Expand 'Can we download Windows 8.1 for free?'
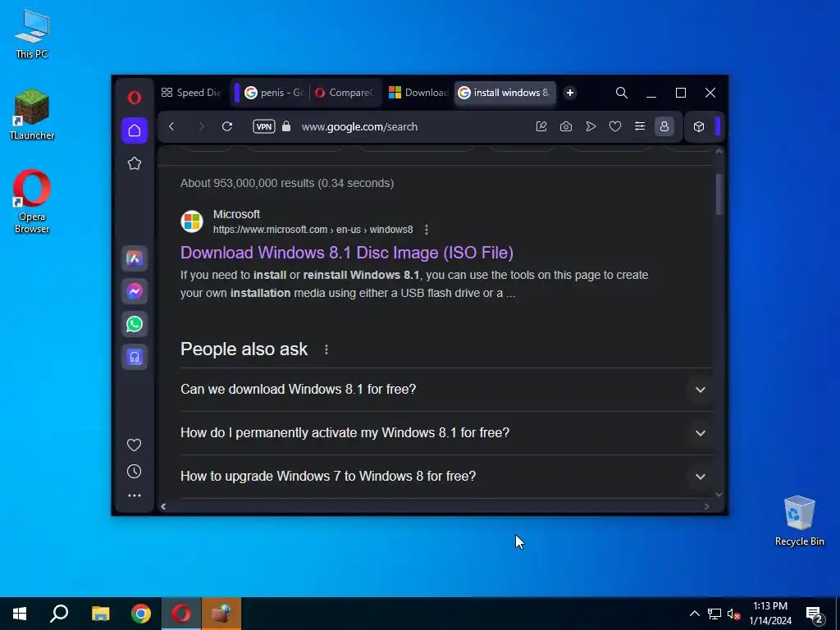The width and height of the screenshot is (840, 630). [x=446, y=390]
